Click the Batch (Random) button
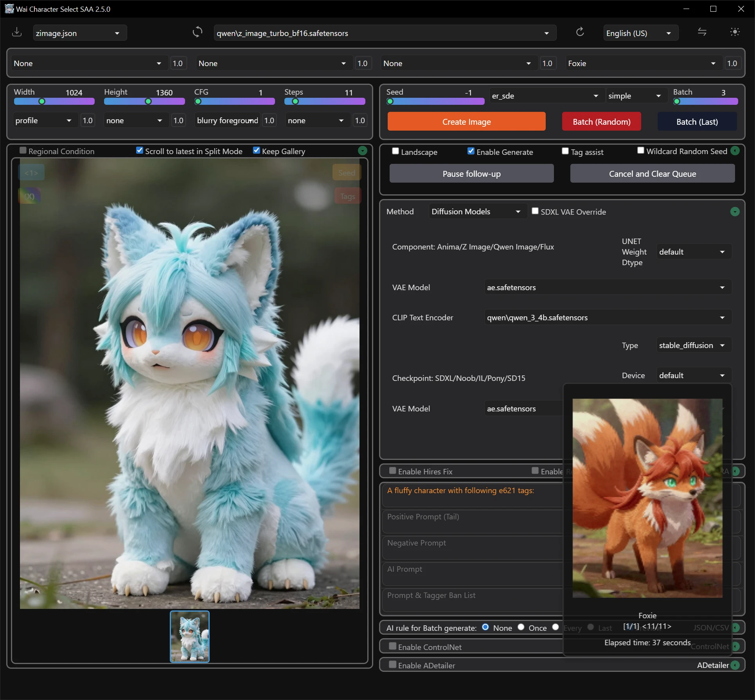Viewport: 755px width, 700px height. tap(601, 122)
